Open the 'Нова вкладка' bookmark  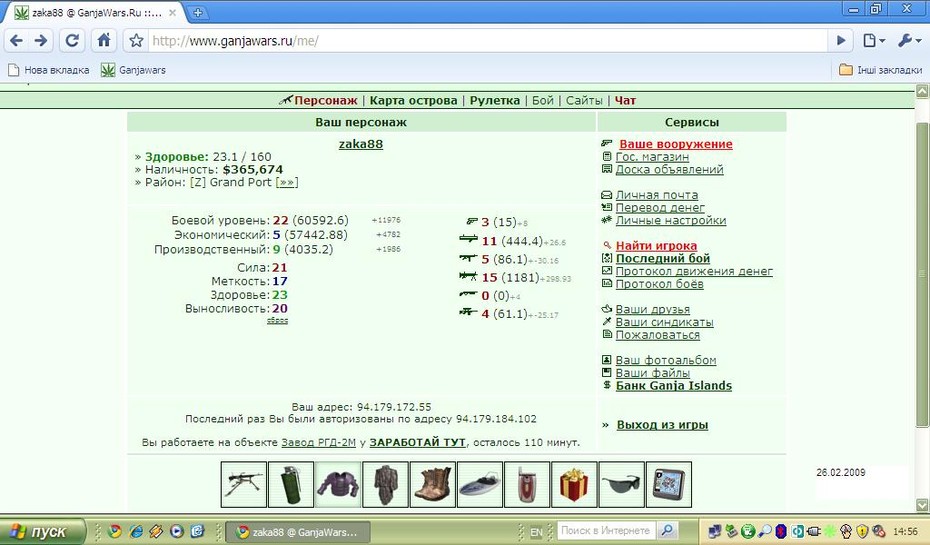tap(49, 70)
